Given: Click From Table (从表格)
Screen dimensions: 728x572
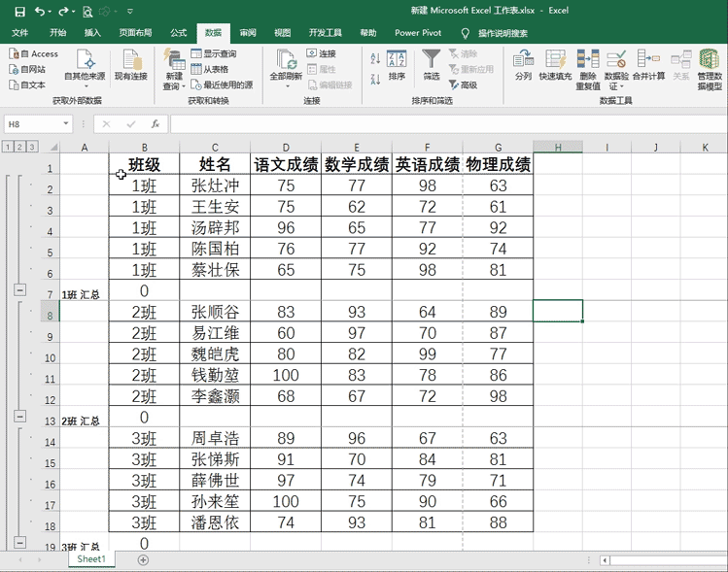Looking at the screenshot, I should (210, 69).
